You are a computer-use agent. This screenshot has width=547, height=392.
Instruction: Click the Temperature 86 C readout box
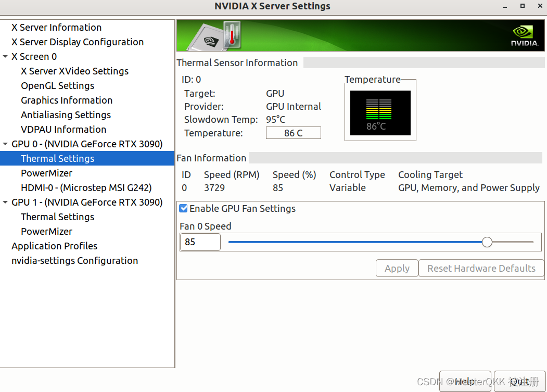point(294,133)
